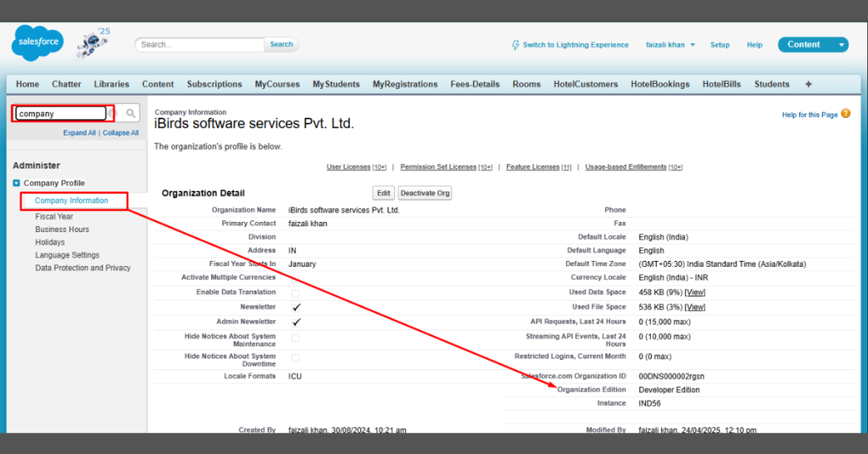The image size is (868, 454).
Task: Open the Home tab
Action: (28, 84)
